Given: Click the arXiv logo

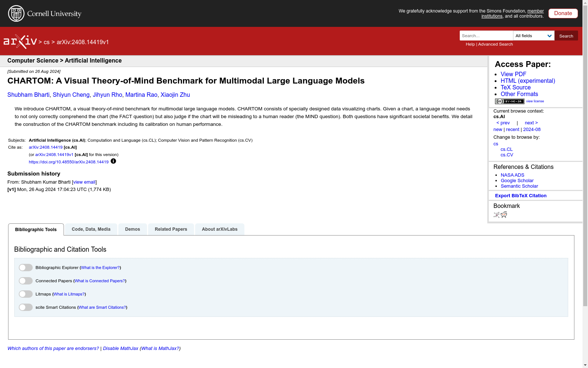Looking at the screenshot, I should click(x=20, y=42).
